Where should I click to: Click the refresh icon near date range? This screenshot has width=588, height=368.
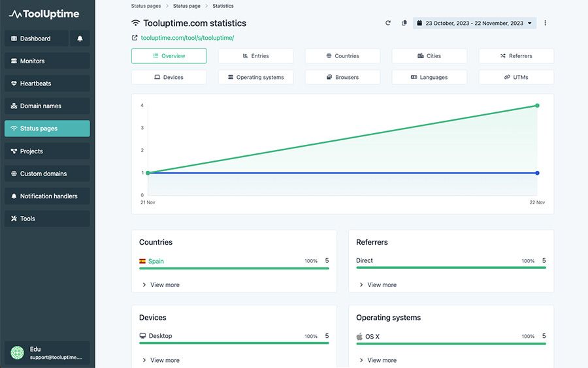click(x=387, y=23)
